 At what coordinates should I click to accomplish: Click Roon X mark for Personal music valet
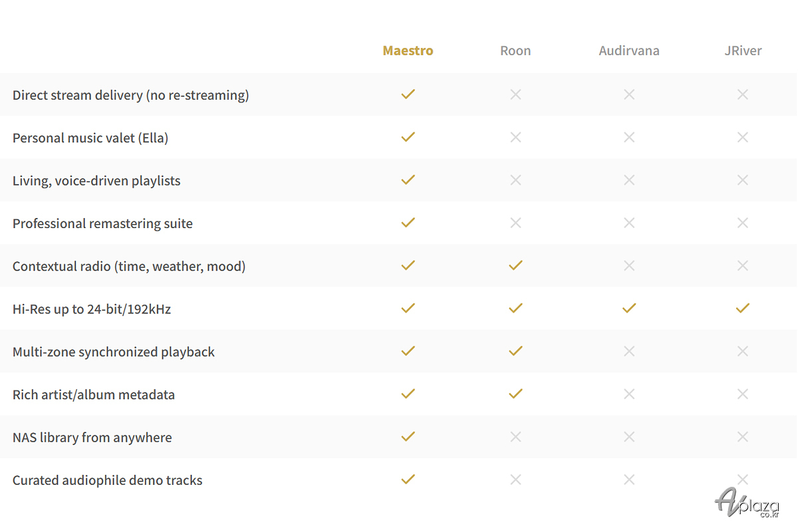pos(515,138)
